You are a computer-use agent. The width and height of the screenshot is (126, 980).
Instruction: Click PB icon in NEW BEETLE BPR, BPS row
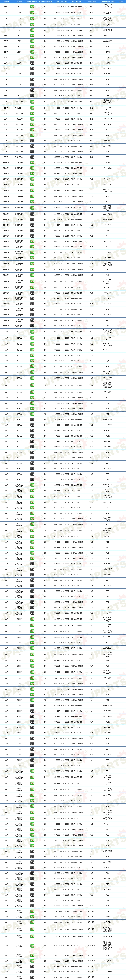(32, 961)
